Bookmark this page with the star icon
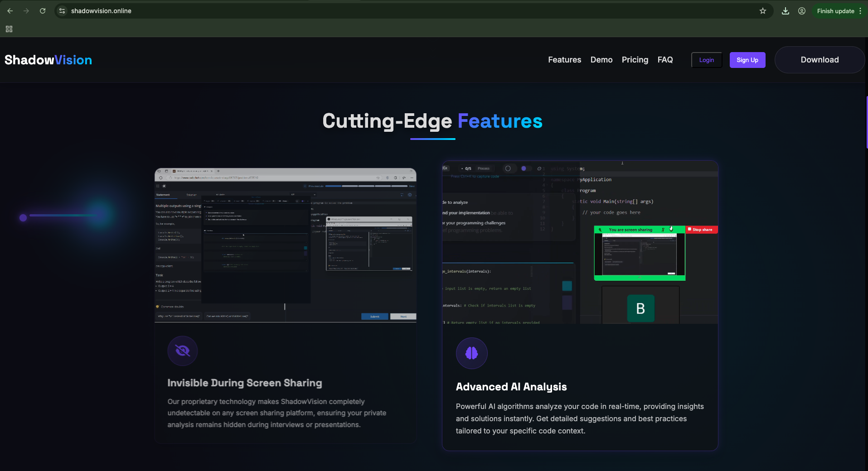This screenshot has width=868, height=471. coord(763,11)
